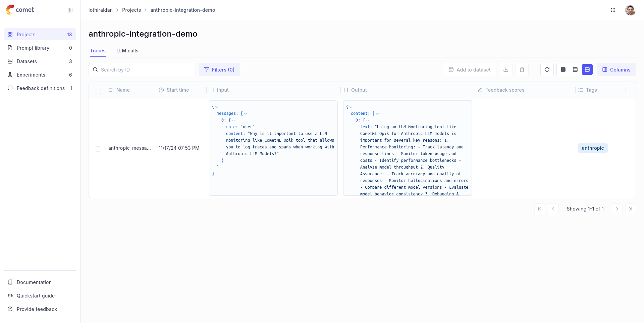
Task: Open Feedback definitions in the sidebar
Action: tap(41, 88)
